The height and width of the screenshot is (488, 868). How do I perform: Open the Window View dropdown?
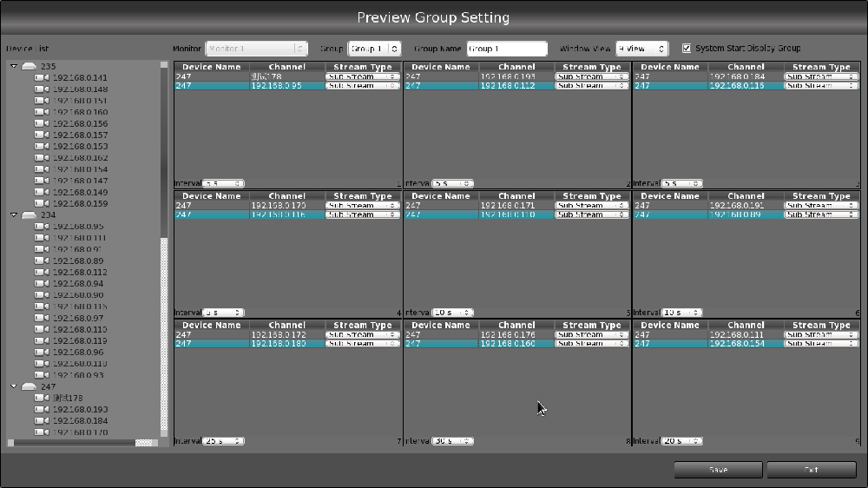641,49
